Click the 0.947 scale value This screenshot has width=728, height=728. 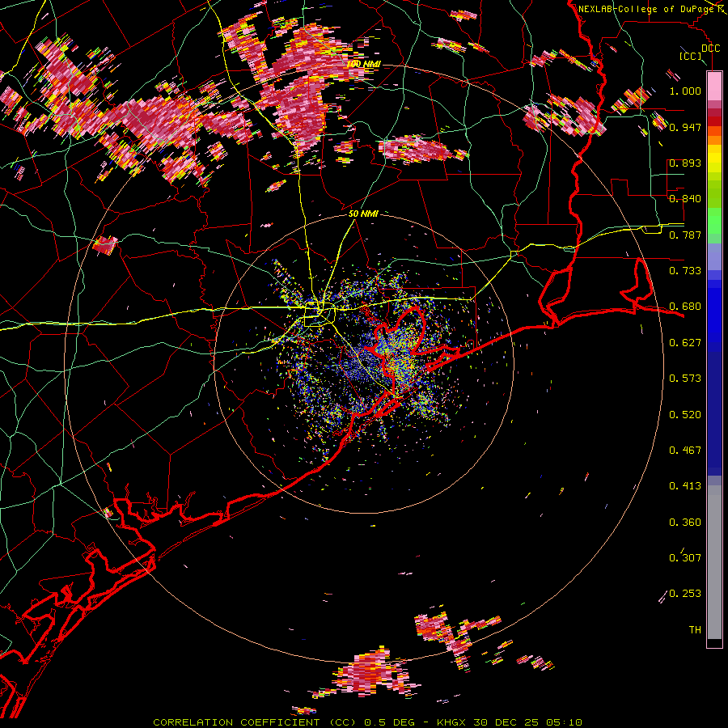685,127
